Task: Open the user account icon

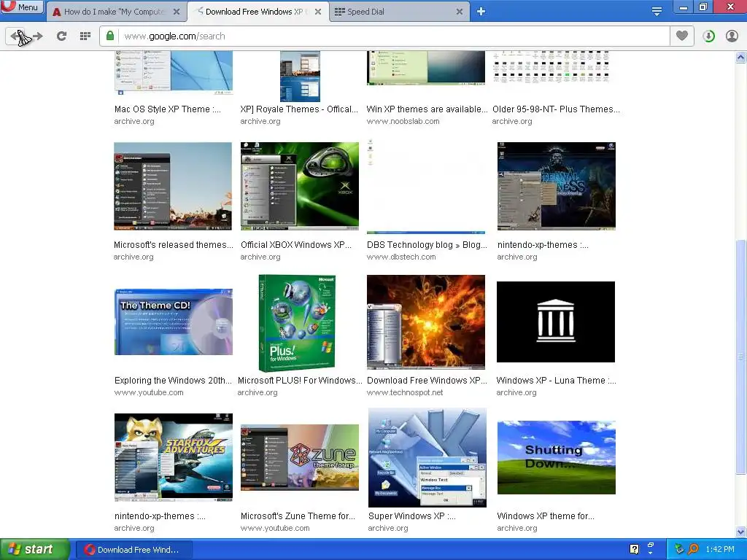Action: click(732, 36)
